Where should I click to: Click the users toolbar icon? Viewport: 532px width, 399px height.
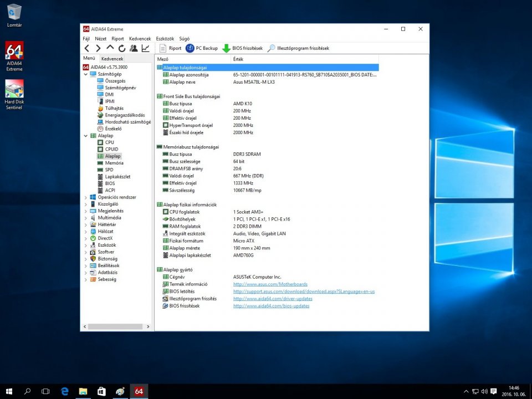(x=134, y=48)
